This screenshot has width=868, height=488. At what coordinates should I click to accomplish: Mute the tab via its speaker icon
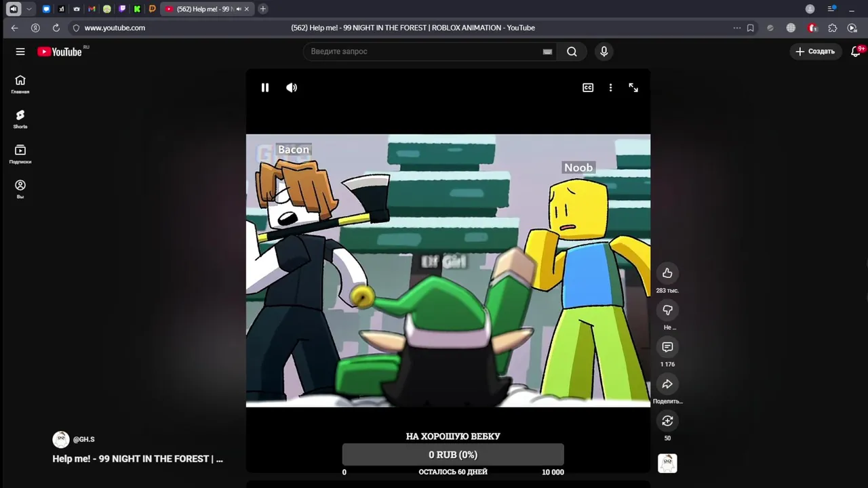click(239, 9)
